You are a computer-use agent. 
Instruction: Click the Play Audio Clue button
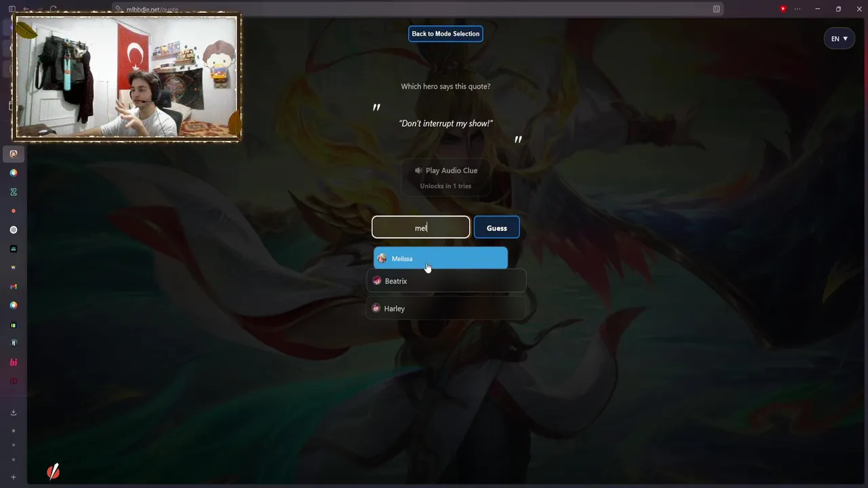[x=446, y=178]
